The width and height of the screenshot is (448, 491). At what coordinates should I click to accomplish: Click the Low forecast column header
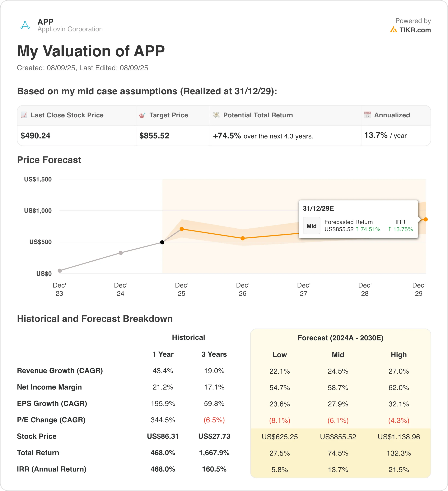[x=279, y=355]
